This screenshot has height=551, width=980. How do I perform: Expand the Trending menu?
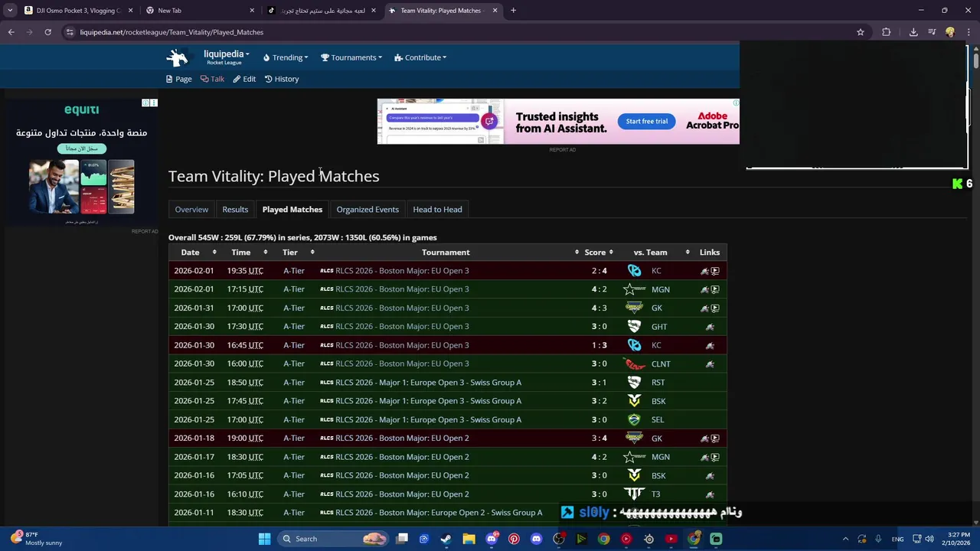286,57
